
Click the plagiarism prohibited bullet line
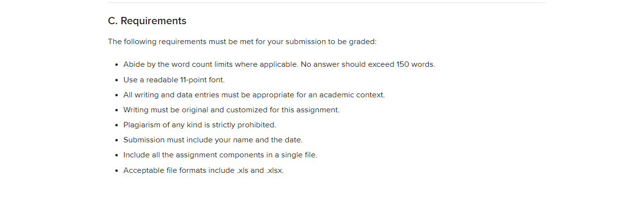(x=200, y=125)
